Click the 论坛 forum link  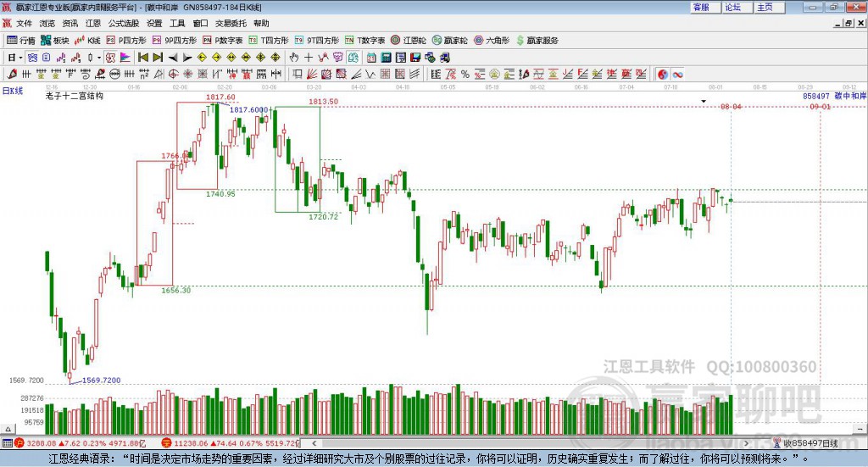click(x=733, y=7)
